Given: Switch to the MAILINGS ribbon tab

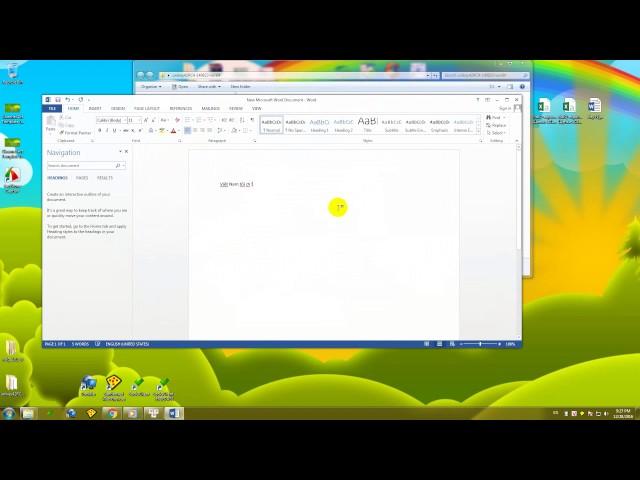Looking at the screenshot, I should click(210, 109).
